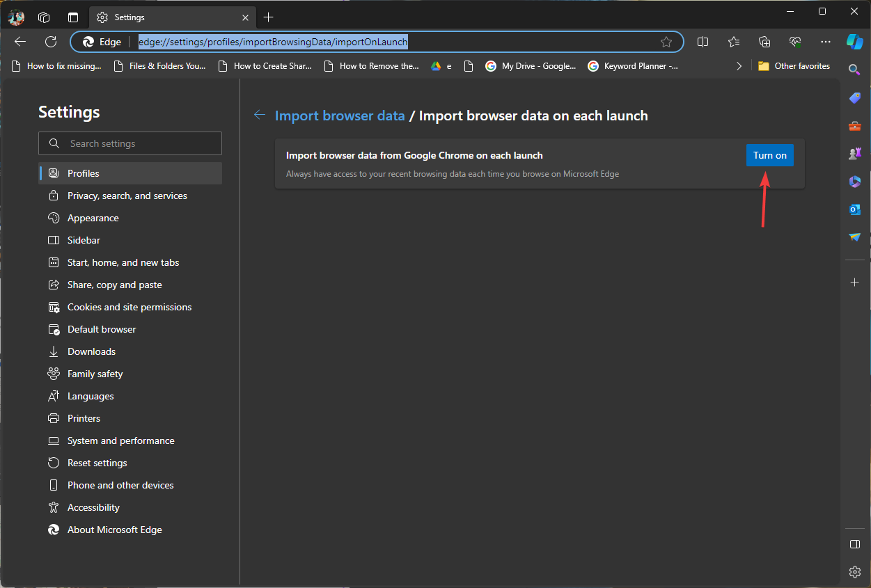This screenshot has height=588, width=871.
Task: Open the Other favorites folder
Action: pos(794,66)
